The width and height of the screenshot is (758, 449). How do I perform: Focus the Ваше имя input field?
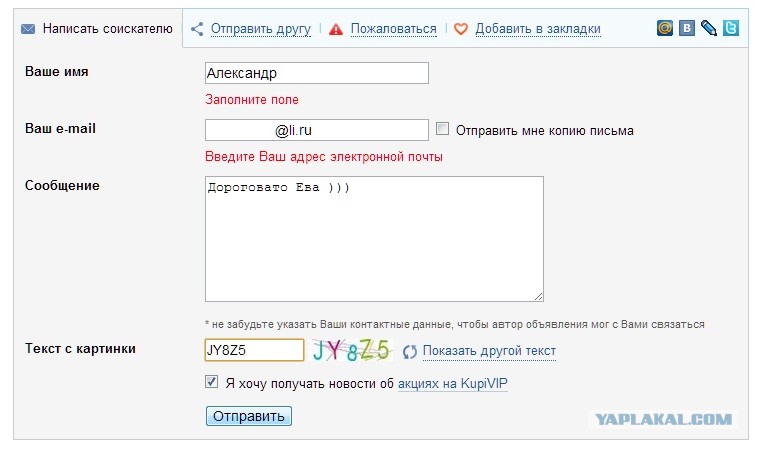point(316,73)
